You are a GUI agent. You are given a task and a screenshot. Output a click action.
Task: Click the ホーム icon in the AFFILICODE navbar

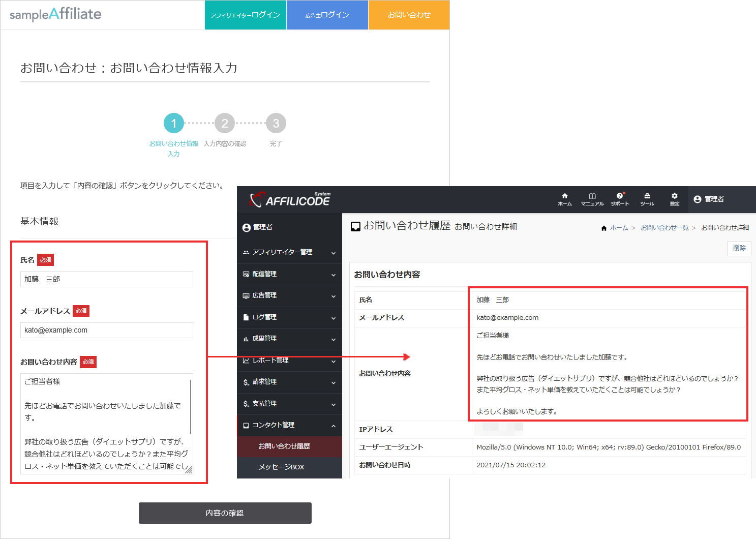[x=564, y=198]
